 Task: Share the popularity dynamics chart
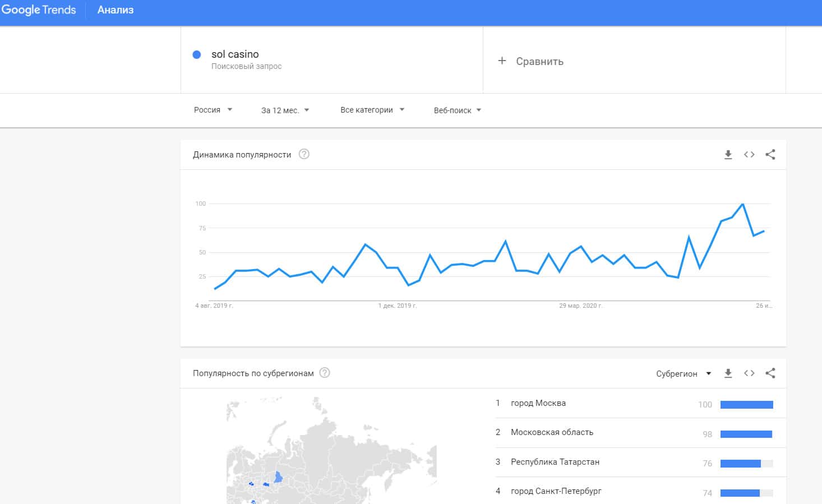[770, 155]
